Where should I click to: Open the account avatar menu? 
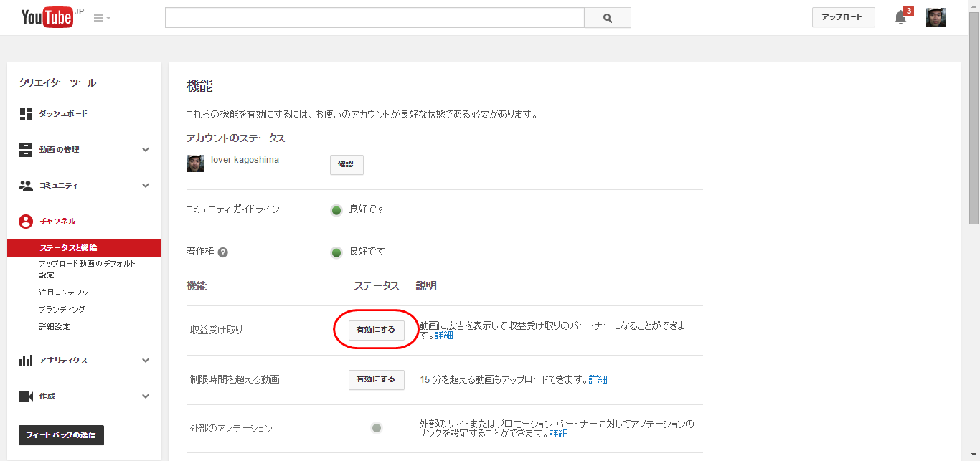936,18
